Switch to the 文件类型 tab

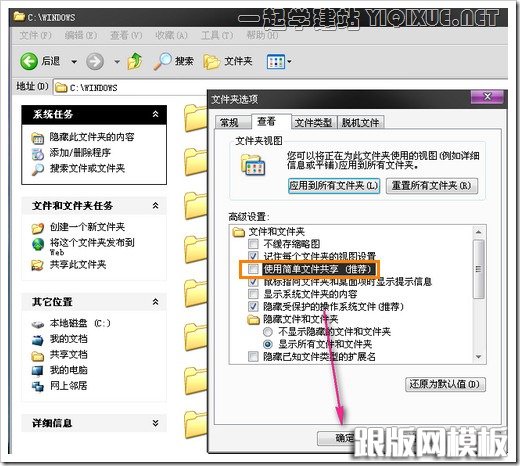[314, 123]
